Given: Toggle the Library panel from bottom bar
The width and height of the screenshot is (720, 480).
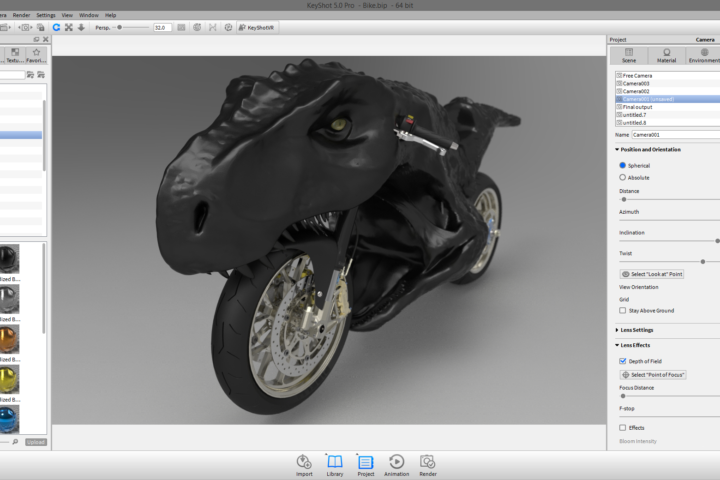Looking at the screenshot, I should tap(335, 465).
